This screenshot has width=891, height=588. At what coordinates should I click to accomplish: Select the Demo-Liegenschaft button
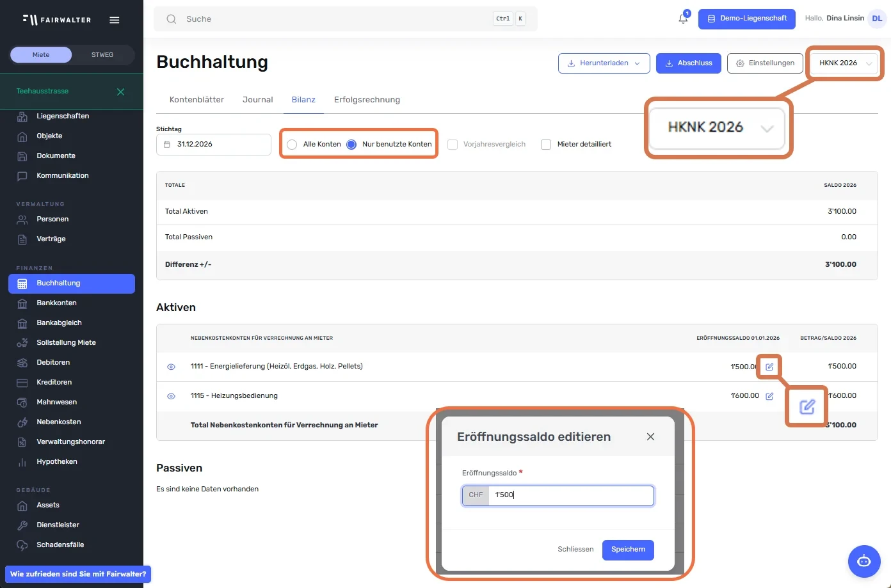tap(747, 19)
